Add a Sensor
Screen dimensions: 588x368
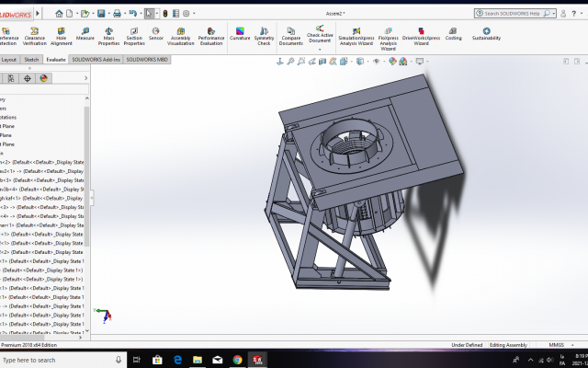155,34
